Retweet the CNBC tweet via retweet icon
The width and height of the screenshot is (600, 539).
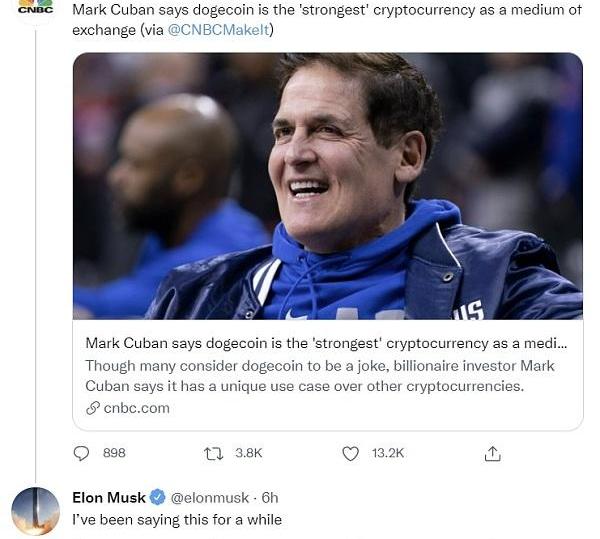pos(213,453)
